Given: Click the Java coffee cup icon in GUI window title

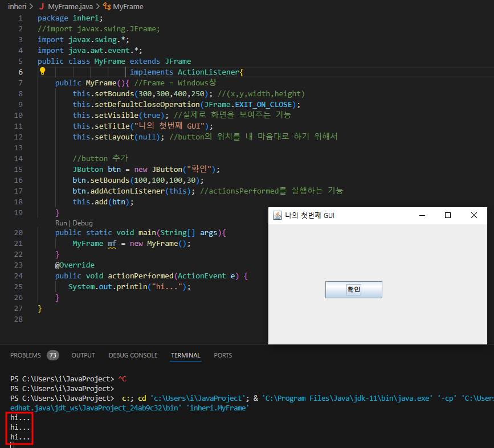Looking at the screenshot, I should (277, 215).
